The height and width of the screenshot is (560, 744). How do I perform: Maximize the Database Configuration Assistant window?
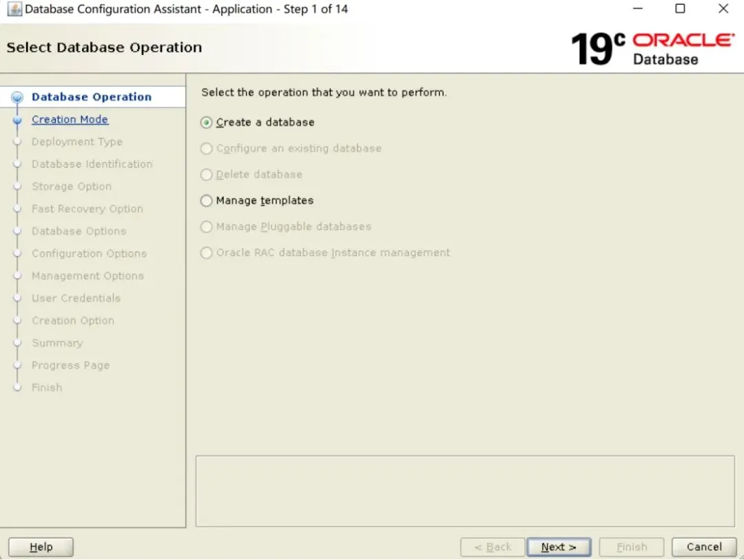pos(680,8)
